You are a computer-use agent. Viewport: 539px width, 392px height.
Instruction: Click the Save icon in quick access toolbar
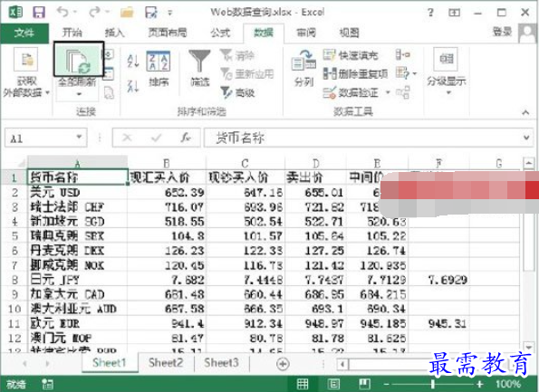38,13
